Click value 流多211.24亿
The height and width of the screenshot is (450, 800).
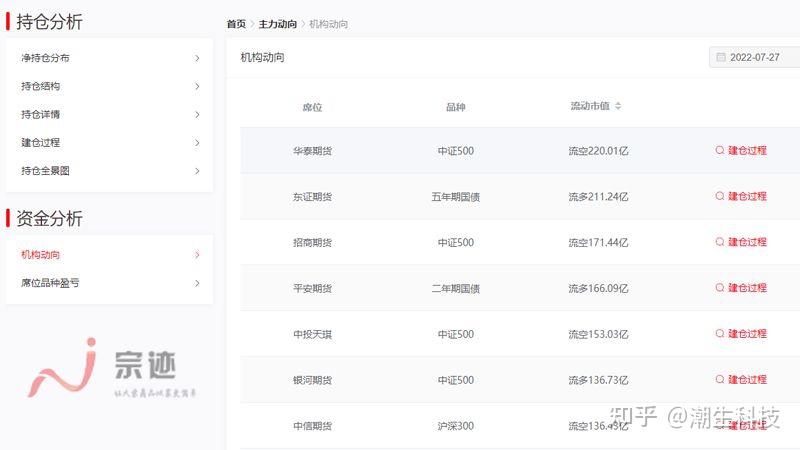(x=598, y=197)
